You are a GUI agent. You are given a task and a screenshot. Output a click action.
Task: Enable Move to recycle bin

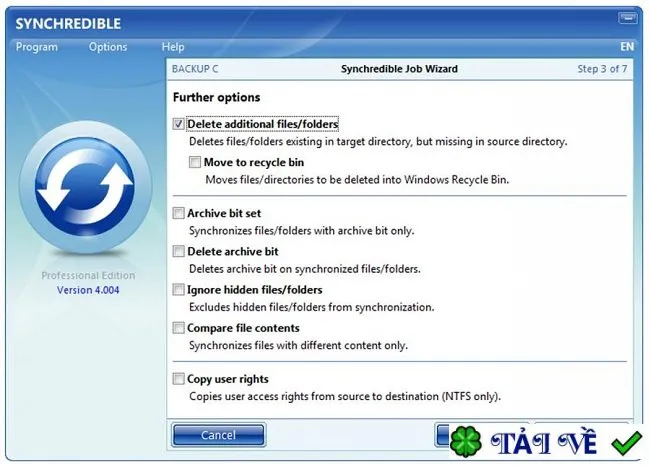[x=194, y=162]
